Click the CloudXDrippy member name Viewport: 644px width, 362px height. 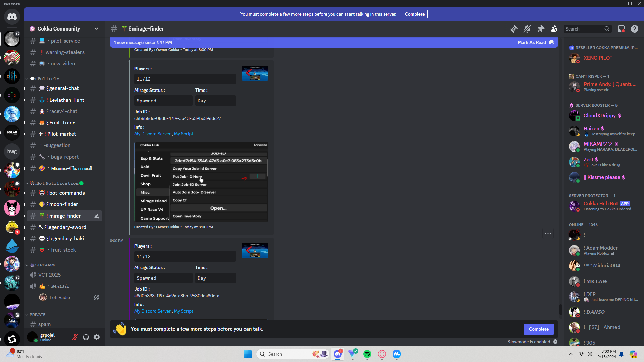point(600,116)
